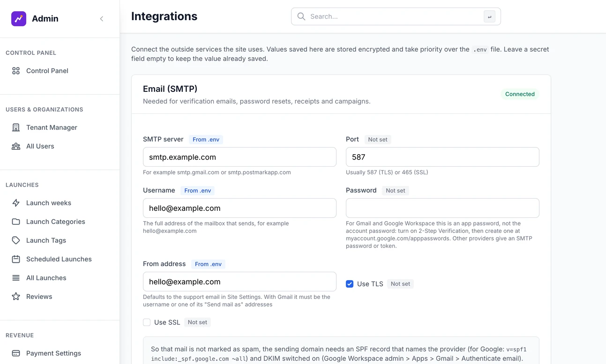
Task: Click the Connected status badge
Action: point(520,94)
